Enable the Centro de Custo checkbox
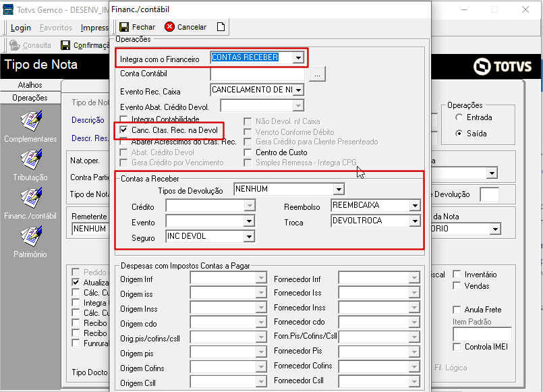Screen dimensions: 543x392 point(248,152)
